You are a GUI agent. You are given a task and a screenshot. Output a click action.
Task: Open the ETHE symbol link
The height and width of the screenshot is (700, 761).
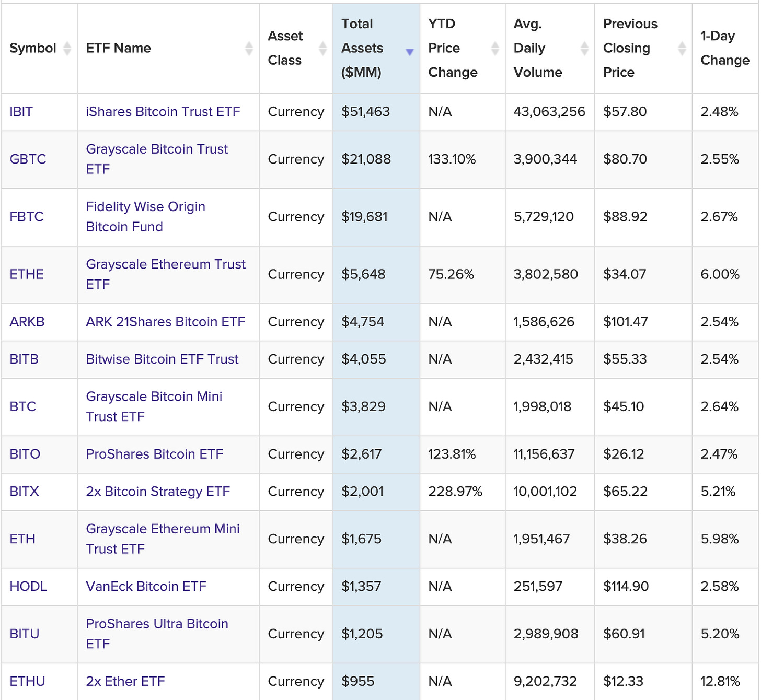tap(27, 274)
